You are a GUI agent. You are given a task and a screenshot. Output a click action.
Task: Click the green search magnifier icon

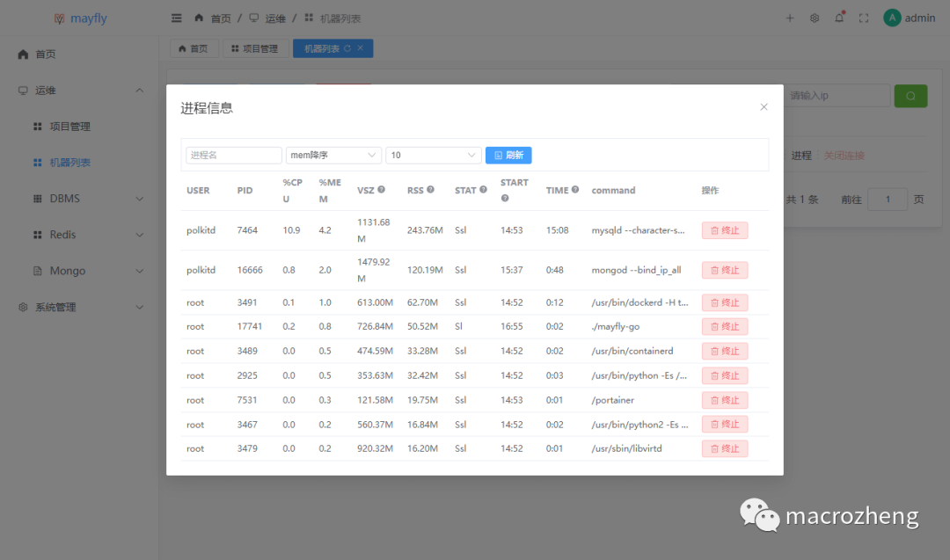click(910, 95)
